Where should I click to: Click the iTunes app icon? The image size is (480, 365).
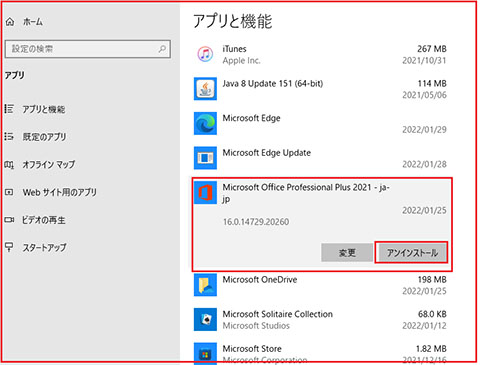[205, 54]
